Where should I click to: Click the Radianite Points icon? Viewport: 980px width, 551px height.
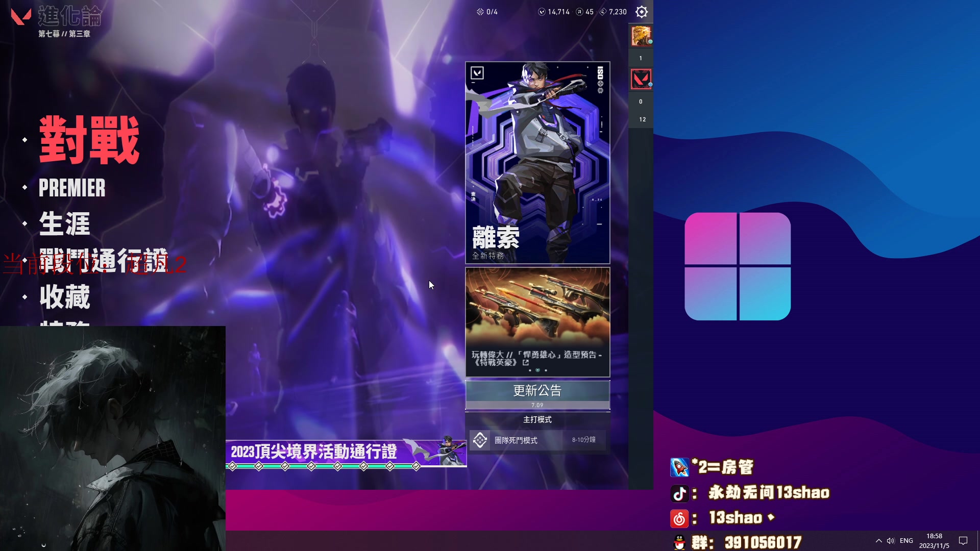[579, 12]
